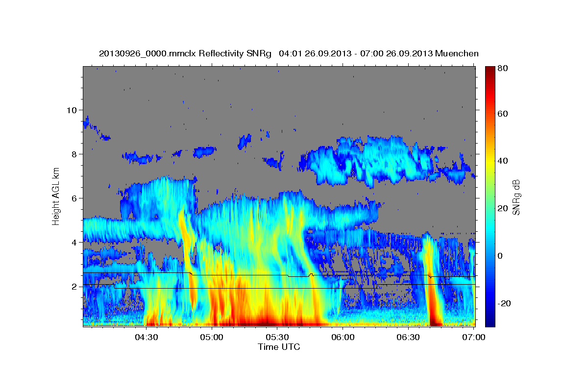Click the colorbar value 60
The height and width of the screenshot is (392, 588).
point(503,114)
